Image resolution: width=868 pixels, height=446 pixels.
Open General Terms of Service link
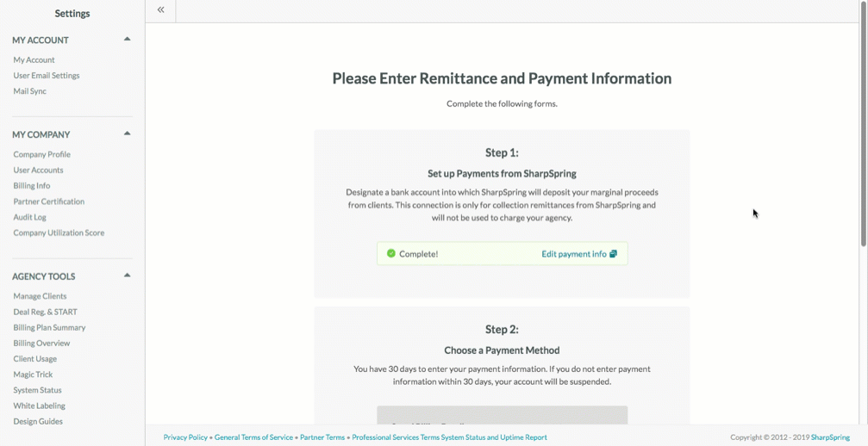tap(253, 437)
